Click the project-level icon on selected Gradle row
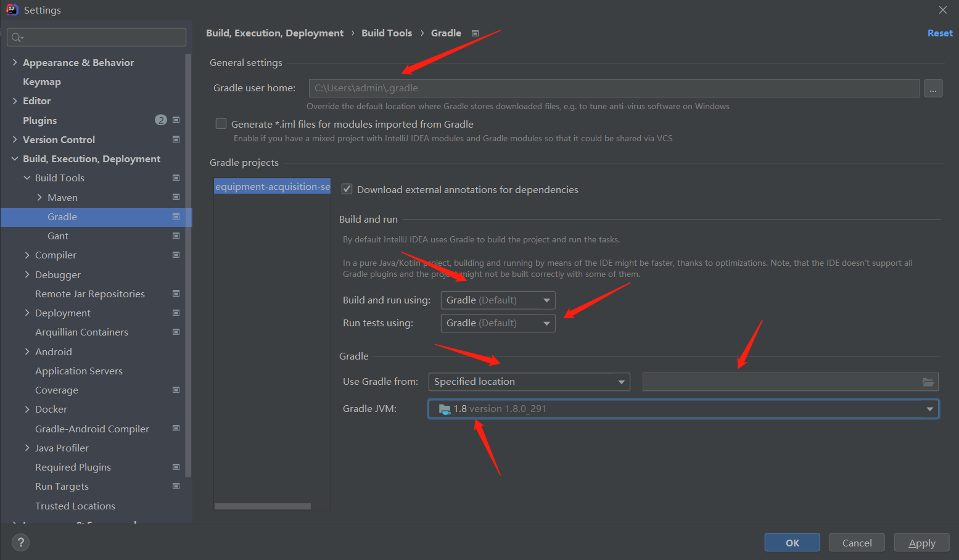This screenshot has width=959, height=560. [x=176, y=216]
